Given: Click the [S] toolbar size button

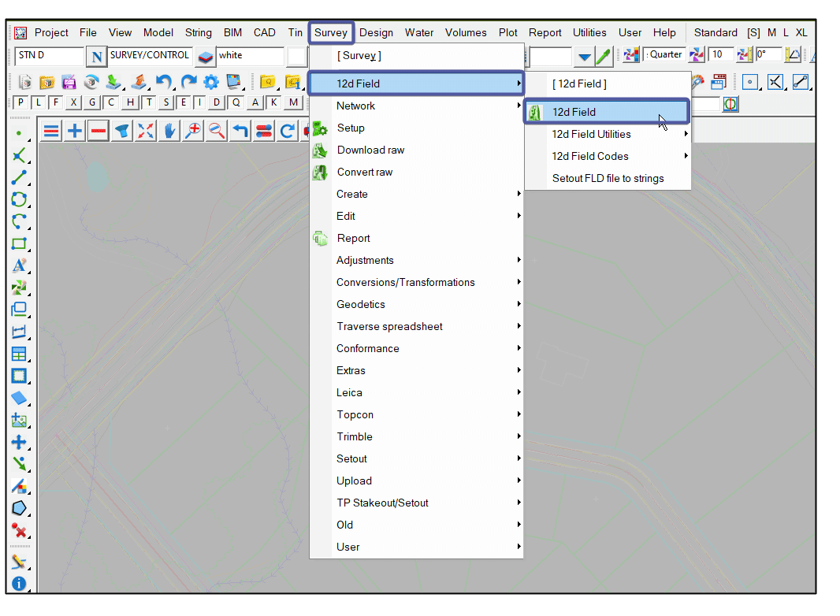Looking at the screenshot, I should [753, 32].
